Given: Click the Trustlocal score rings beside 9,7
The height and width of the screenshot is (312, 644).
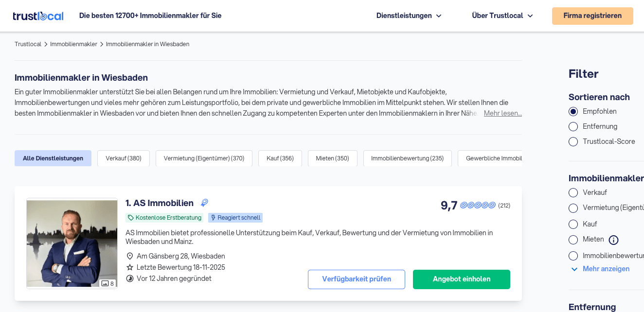Looking at the screenshot, I should pos(477,205).
